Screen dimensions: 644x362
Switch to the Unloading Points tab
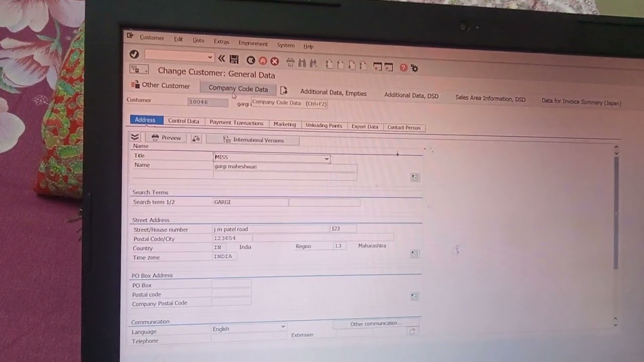pyautogui.click(x=324, y=126)
